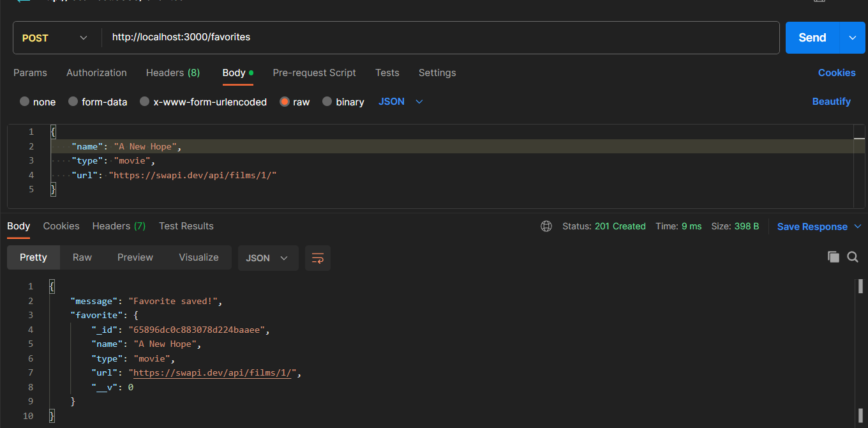Switch response view to Preview
The height and width of the screenshot is (428, 868).
[135, 257]
